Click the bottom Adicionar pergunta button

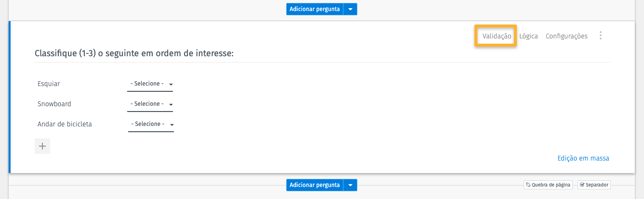click(x=315, y=185)
